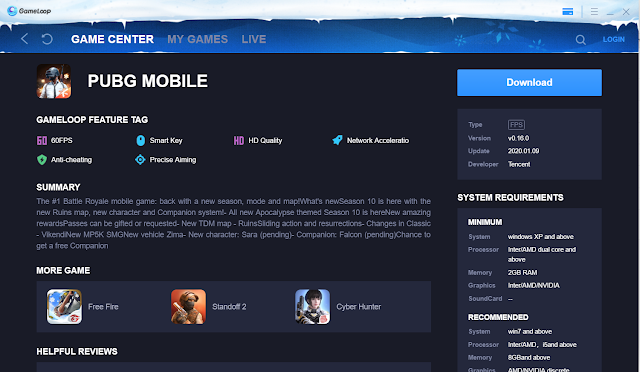This screenshot has width=640, height=372.
Task: Click the MORE GAME heading
Action: coord(63,271)
